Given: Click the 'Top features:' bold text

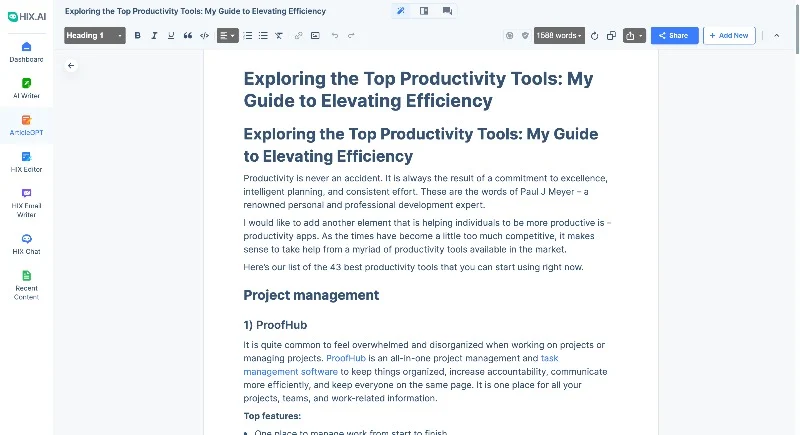Looking at the screenshot, I should point(272,416).
